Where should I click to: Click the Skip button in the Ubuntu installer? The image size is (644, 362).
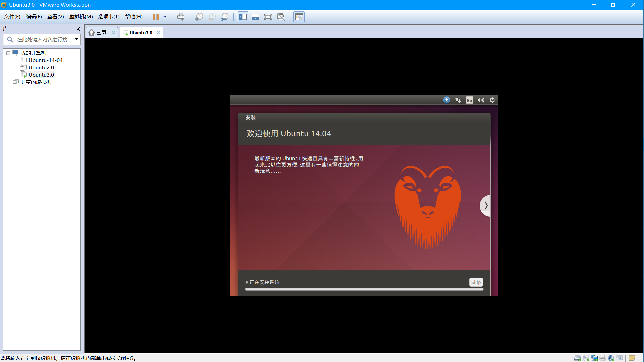[x=476, y=282]
